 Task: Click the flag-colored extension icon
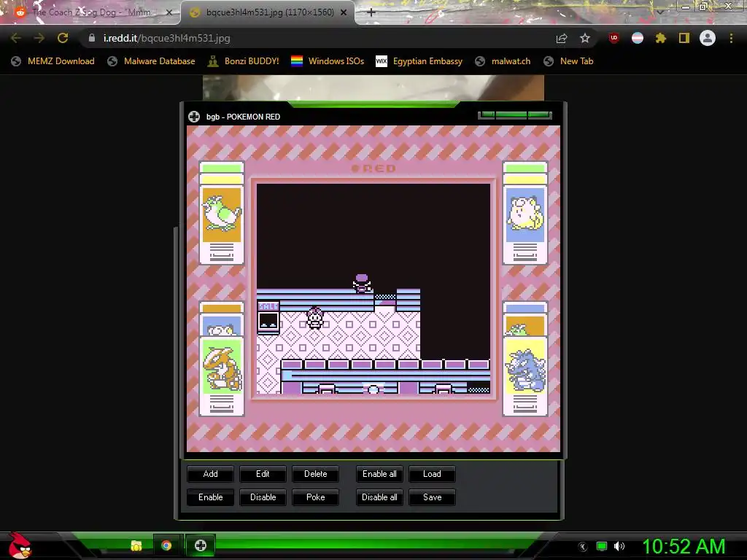[x=638, y=38]
